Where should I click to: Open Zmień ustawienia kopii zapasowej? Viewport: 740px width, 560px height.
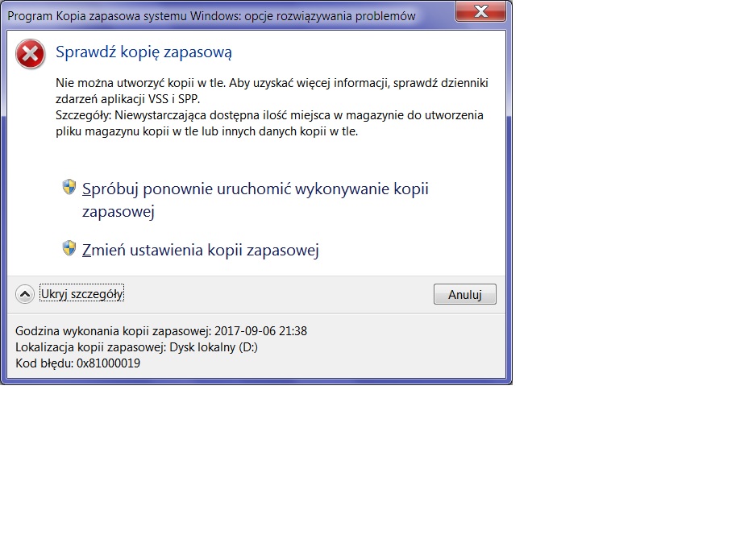201,250
